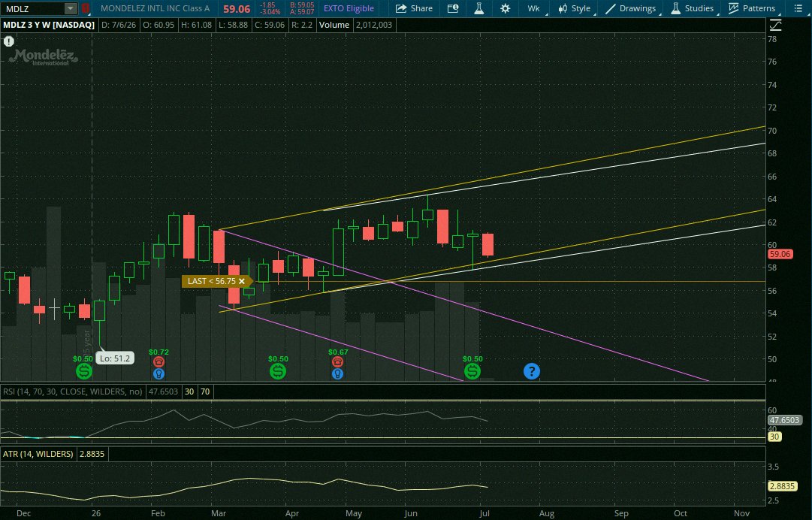
Task: Click the RSI header value 70 box
Action: pos(205,392)
